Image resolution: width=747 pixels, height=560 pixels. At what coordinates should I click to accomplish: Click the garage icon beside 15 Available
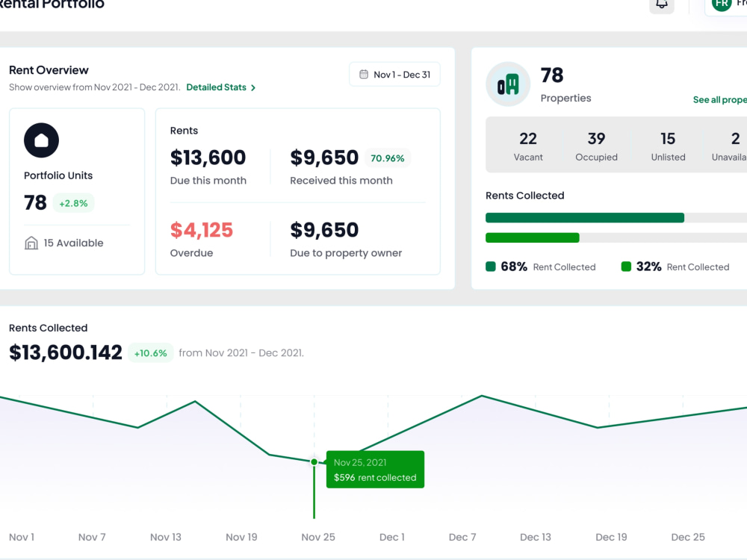31,243
